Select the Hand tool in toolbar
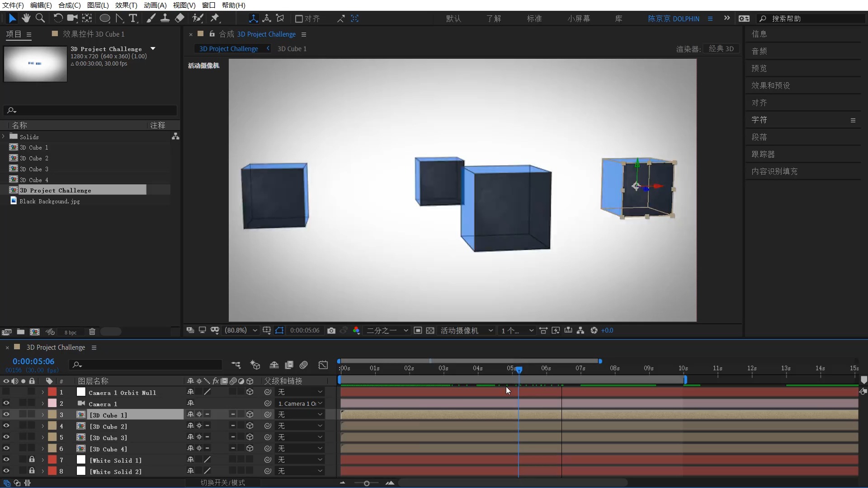 pos(26,18)
